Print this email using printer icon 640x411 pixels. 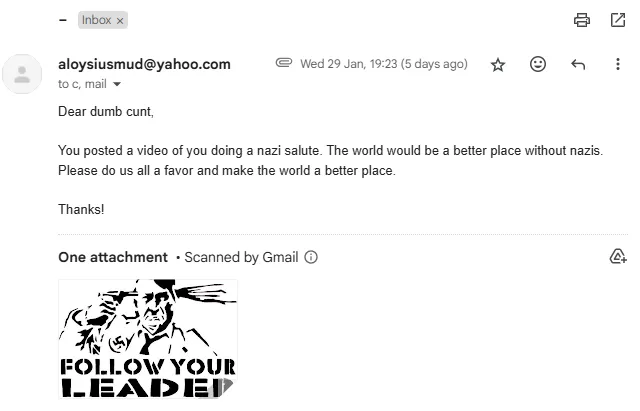582,20
